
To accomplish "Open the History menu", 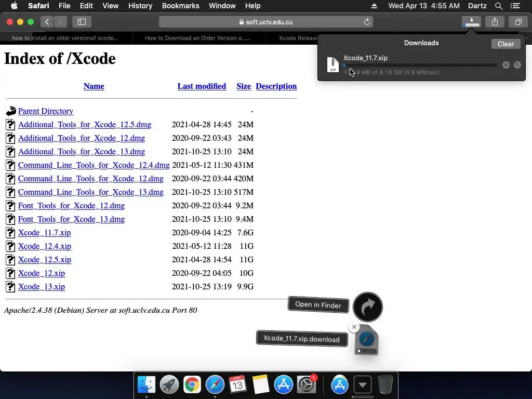I will point(140,6).
